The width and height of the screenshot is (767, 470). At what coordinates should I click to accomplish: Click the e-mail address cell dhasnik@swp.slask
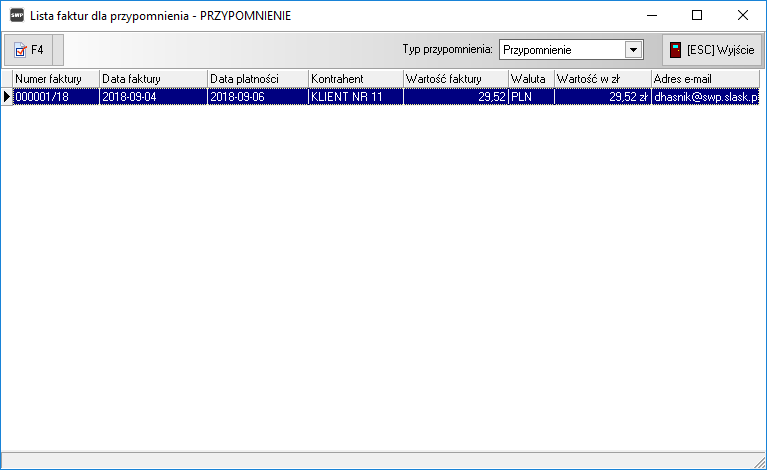704,97
